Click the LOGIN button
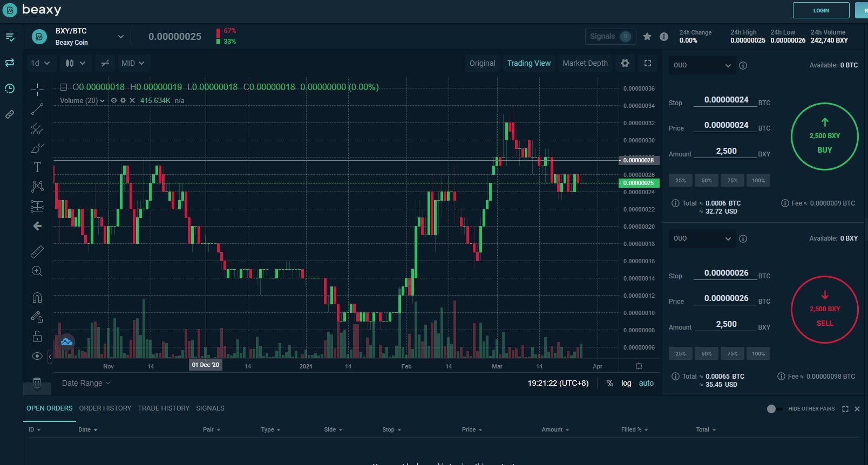 (821, 10)
